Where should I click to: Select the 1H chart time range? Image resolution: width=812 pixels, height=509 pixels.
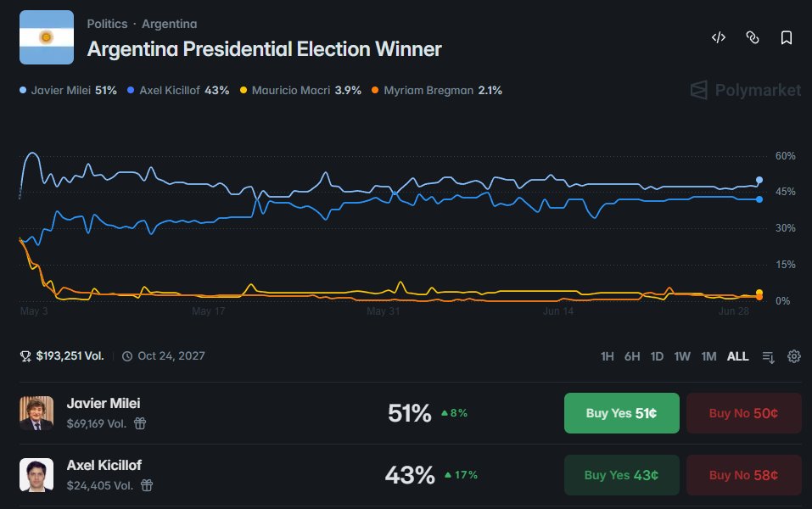(x=607, y=356)
